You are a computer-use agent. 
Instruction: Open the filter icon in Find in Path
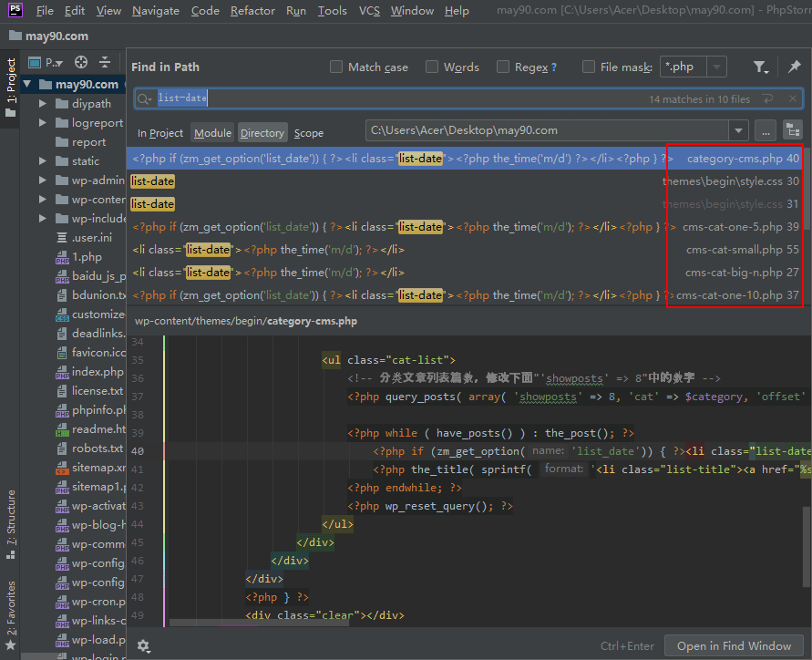(760, 67)
